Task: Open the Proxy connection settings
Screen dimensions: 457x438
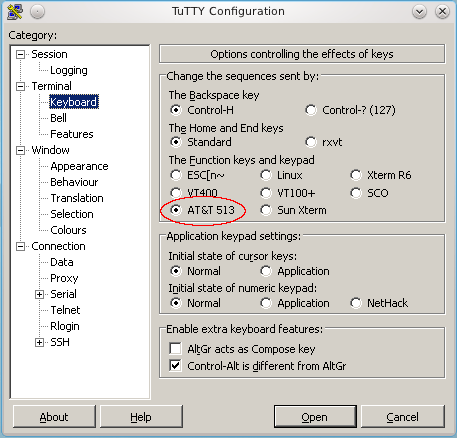Action: 64,278
